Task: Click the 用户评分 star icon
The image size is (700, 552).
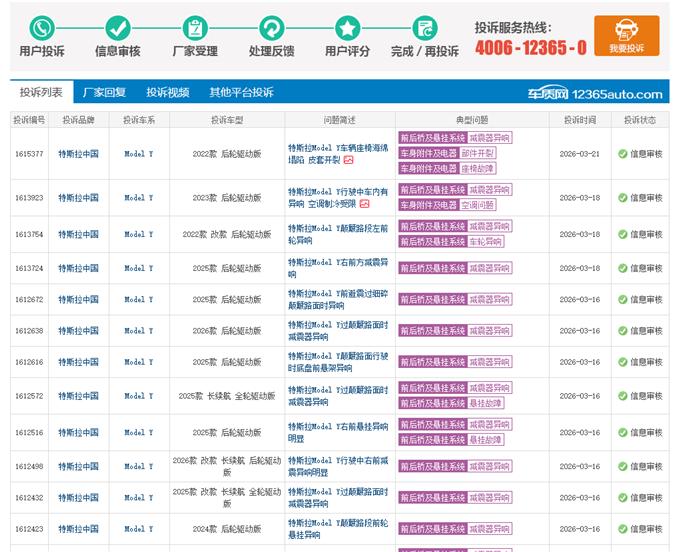Action: 347,27
